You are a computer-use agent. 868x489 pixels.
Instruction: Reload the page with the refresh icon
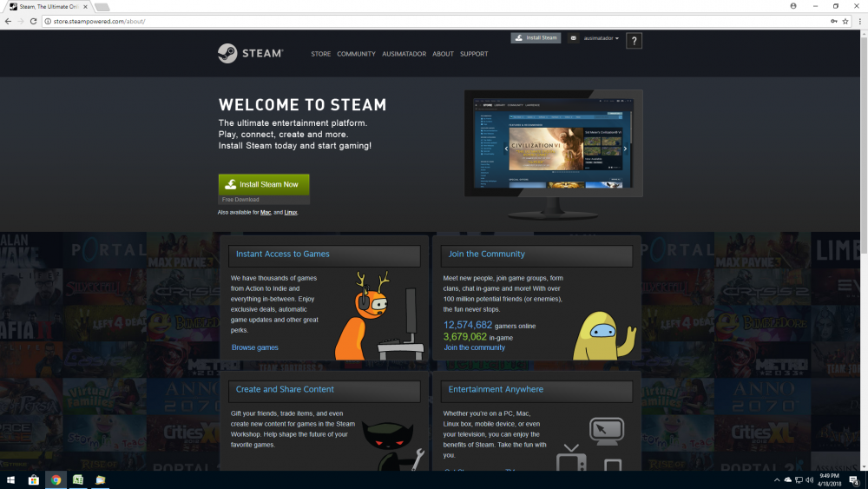pyautogui.click(x=33, y=21)
